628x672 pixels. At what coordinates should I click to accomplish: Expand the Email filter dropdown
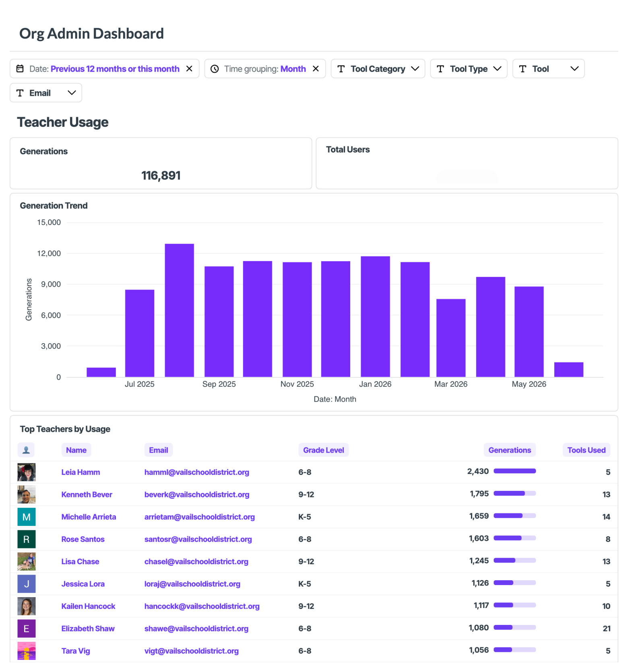click(x=46, y=93)
